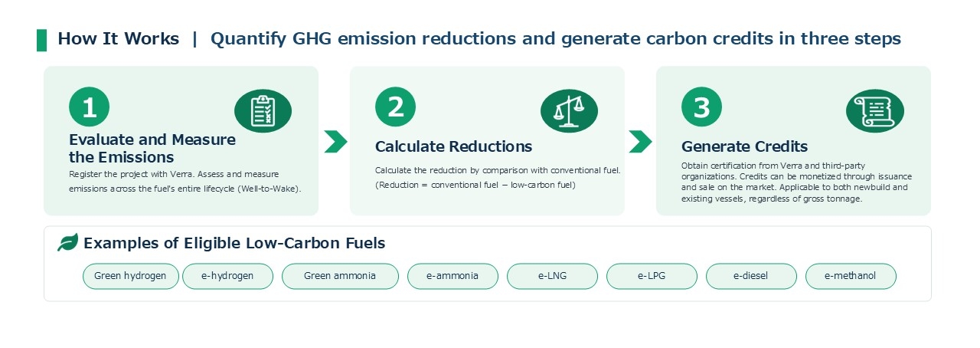Choose the e-hydrogen fuel tag
980x348 pixels.
tap(227, 276)
